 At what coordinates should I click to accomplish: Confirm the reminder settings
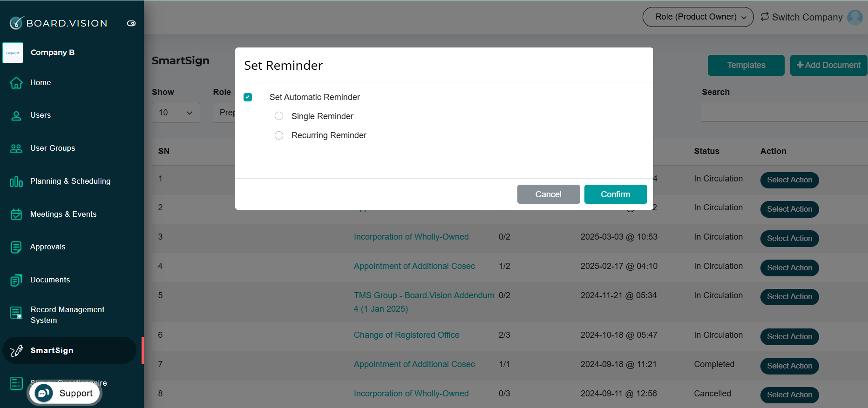[x=616, y=194]
